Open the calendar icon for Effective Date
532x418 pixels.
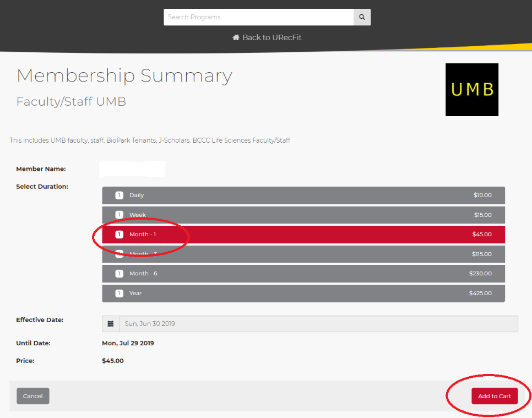click(x=111, y=324)
